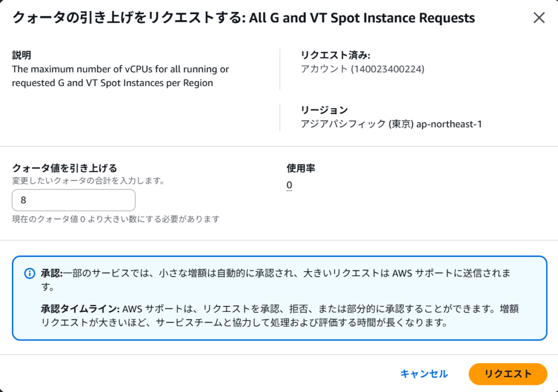
Task: Click the bold 承認: label
Action: [52, 273]
